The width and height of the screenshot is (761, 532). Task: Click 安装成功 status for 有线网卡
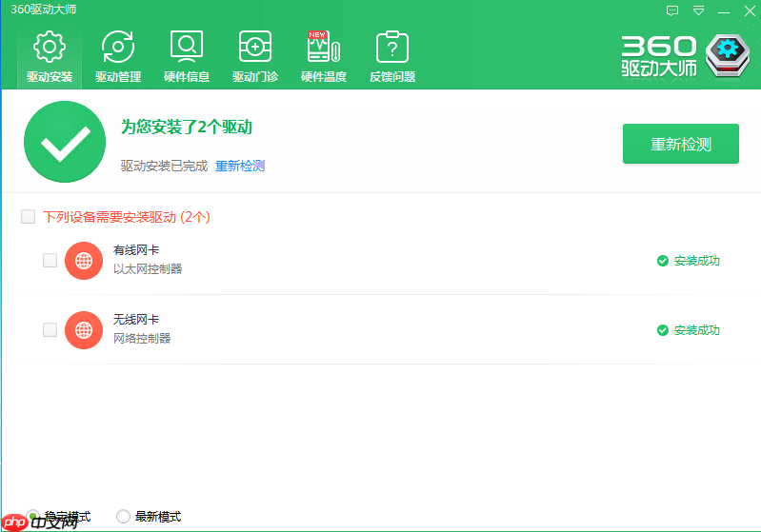(x=689, y=261)
